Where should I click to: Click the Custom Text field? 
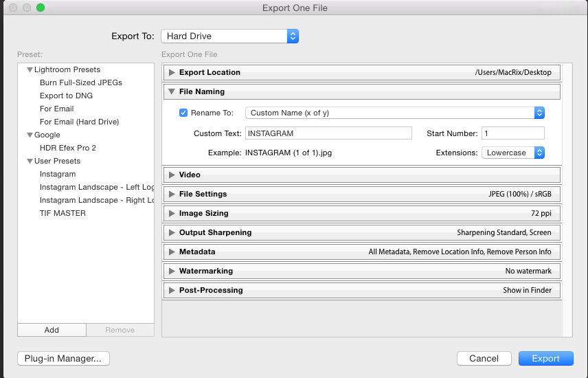[x=328, y=133]
